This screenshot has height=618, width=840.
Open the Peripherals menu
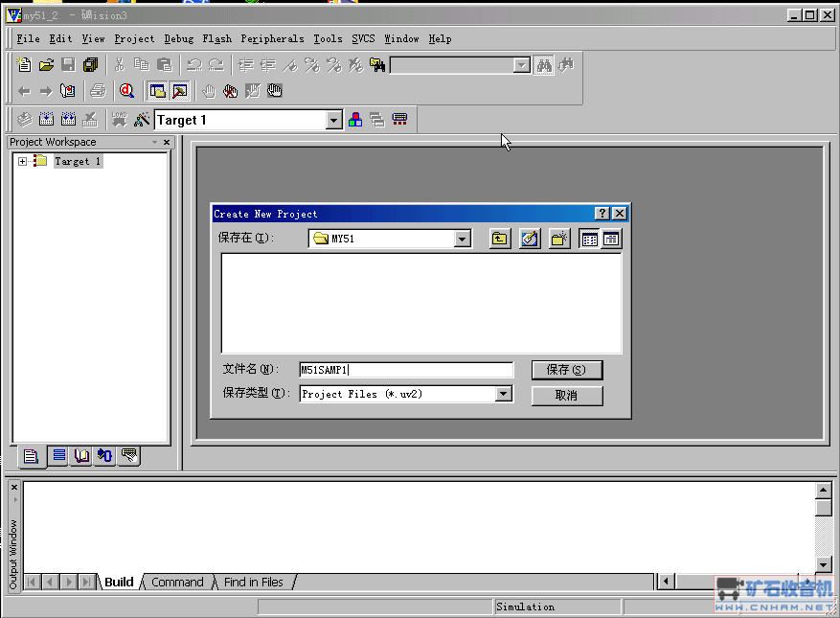click(x=272, y=38)
